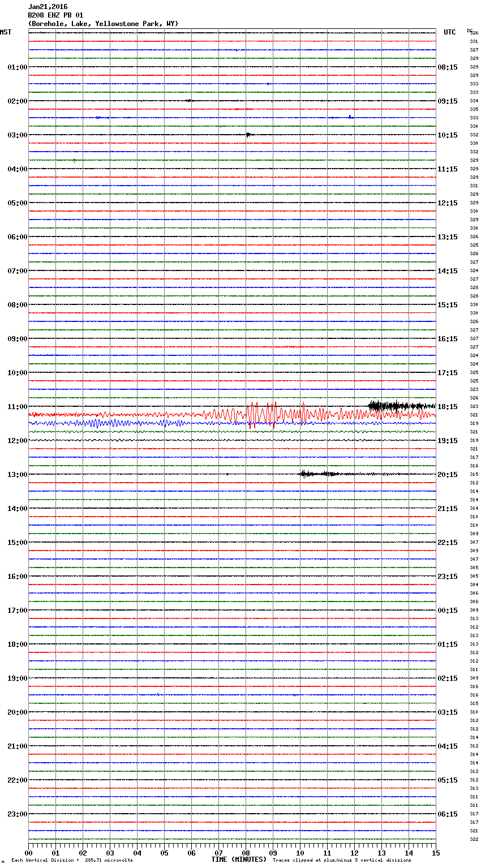Select the 19:00 MST row label
This screenshot has width=481, height=868.
[17, 678]
